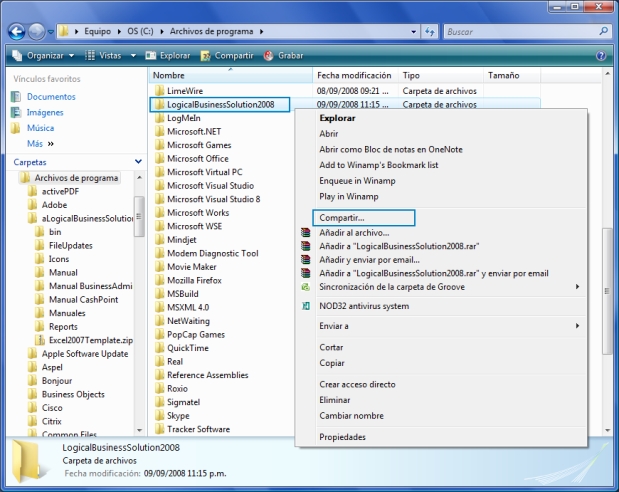Collapse the Carpetas pane chevron

138,161
